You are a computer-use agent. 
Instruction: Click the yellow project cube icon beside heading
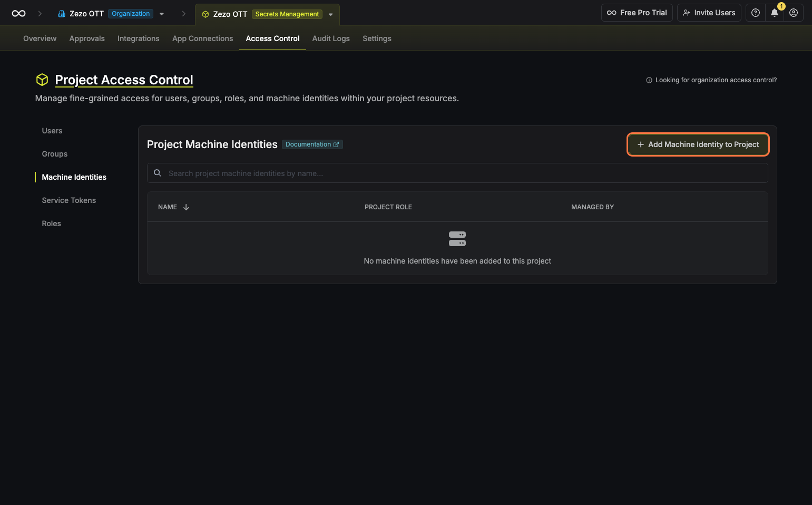coord(42,80)
